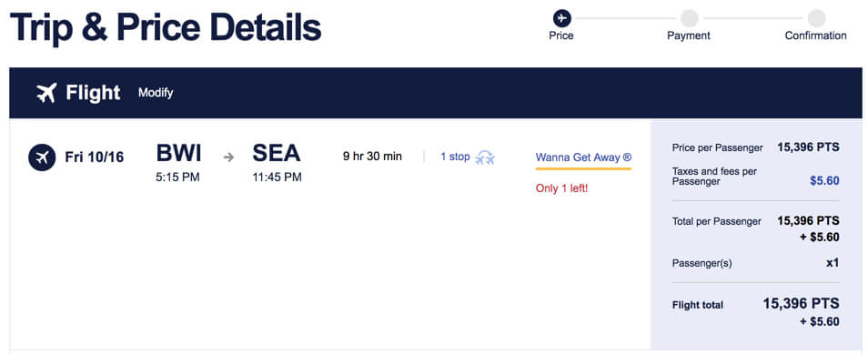Click the arrow between BWI and SEA
Image resolution: width=868 pixels, height=355 pixels.
point(228,157)
